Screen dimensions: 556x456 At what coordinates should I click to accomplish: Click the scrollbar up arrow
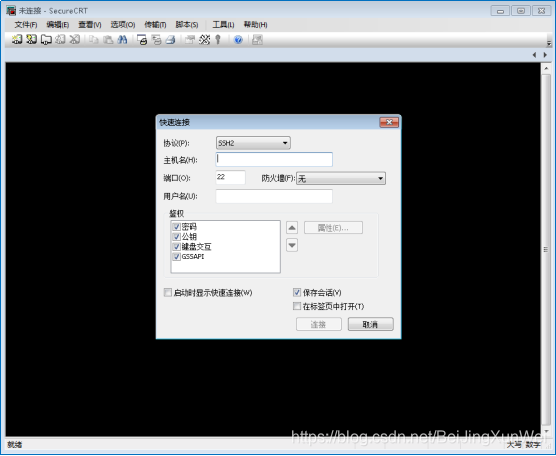pos(546,68)
